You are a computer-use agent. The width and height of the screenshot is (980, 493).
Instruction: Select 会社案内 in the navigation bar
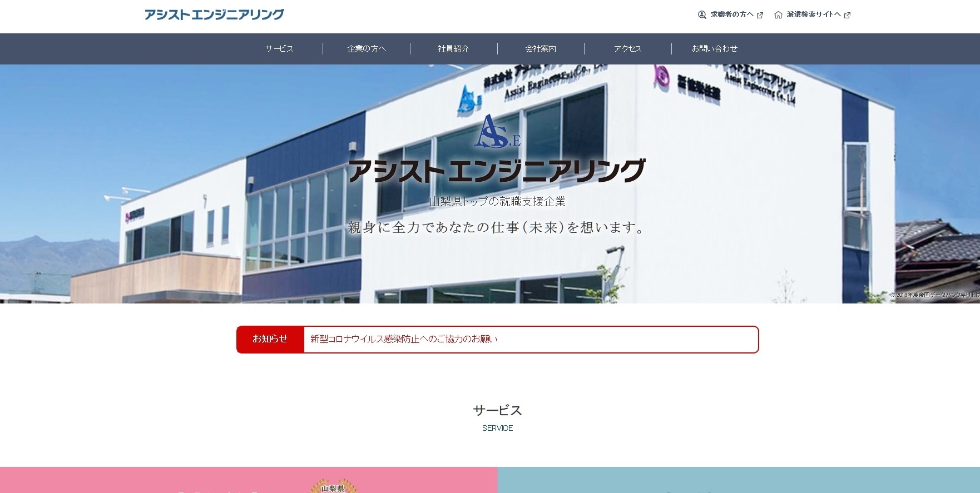click(541, 49)
